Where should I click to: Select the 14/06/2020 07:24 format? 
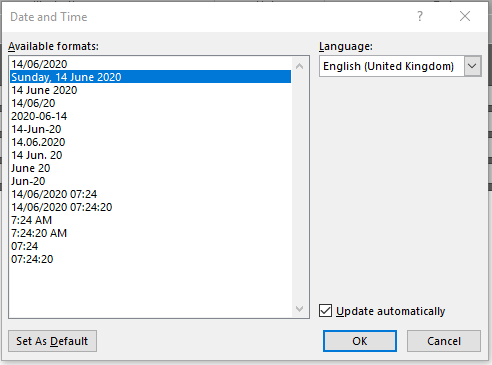coord(151,194)
